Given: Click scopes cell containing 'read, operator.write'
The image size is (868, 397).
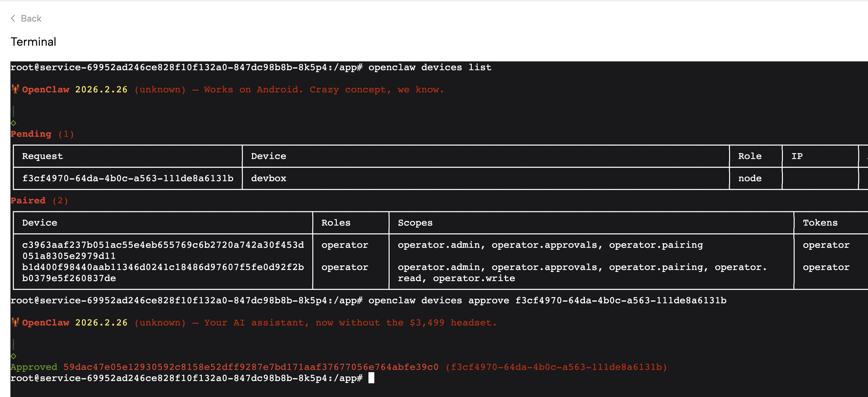Looking at the screenshot, I should (582, 273).
